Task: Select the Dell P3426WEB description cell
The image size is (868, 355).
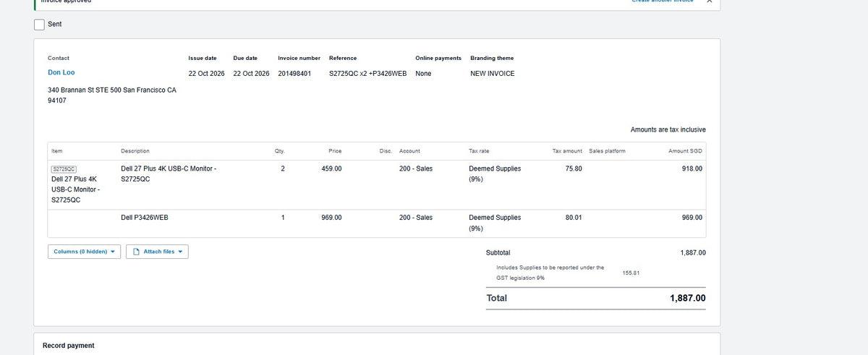Action: (145, 217)
